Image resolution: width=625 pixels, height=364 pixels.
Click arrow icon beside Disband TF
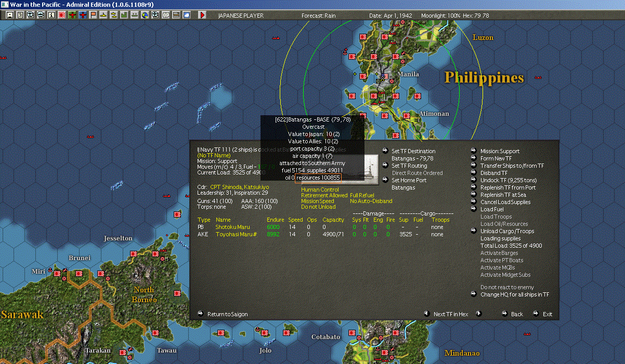tap(474, 173)
